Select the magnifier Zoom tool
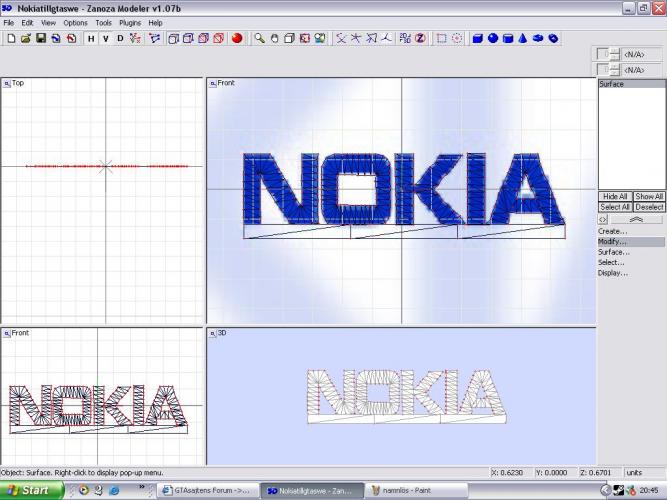The width and height of the screenshot is (667, 500). pyautogui.click(x=259, y=39)
